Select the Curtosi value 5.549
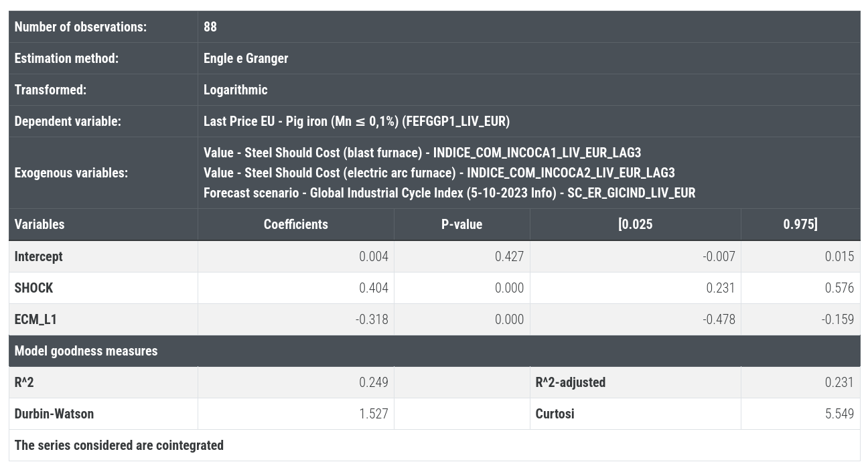The image size is (868, 472). [839, 414]
